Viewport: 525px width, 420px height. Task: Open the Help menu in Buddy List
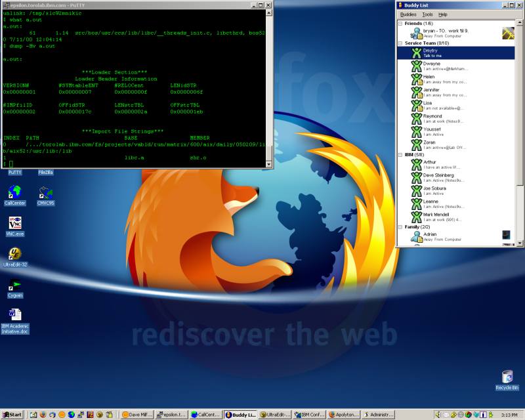click(443, 14)
